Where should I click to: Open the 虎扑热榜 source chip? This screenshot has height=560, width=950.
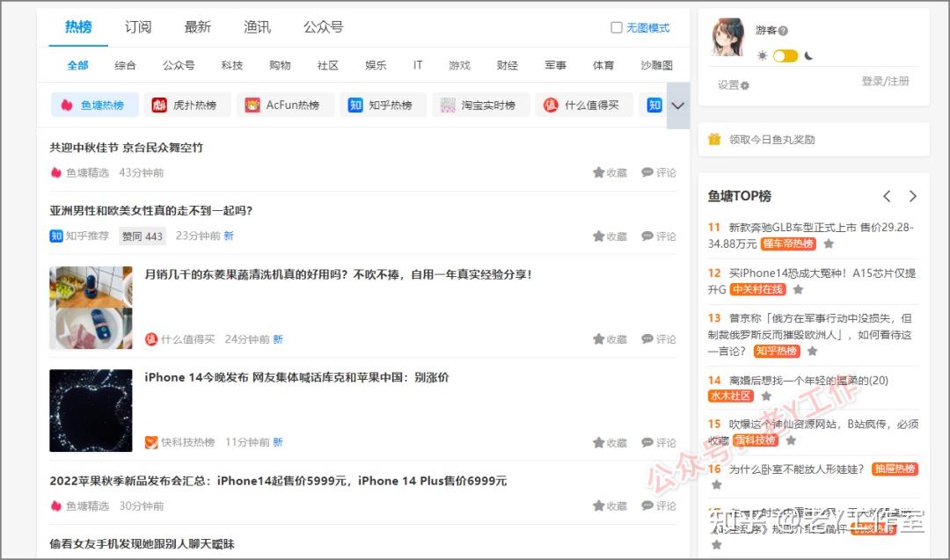point(187,105)
